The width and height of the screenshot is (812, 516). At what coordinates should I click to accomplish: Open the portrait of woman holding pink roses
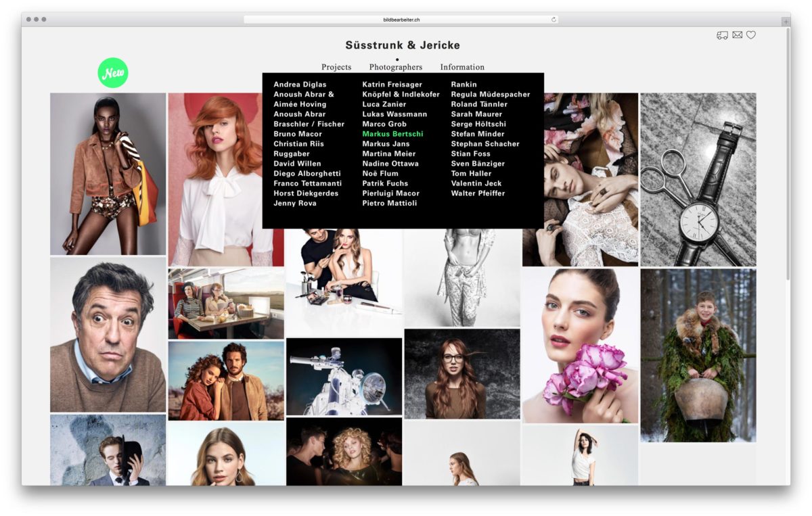(580, 345)
